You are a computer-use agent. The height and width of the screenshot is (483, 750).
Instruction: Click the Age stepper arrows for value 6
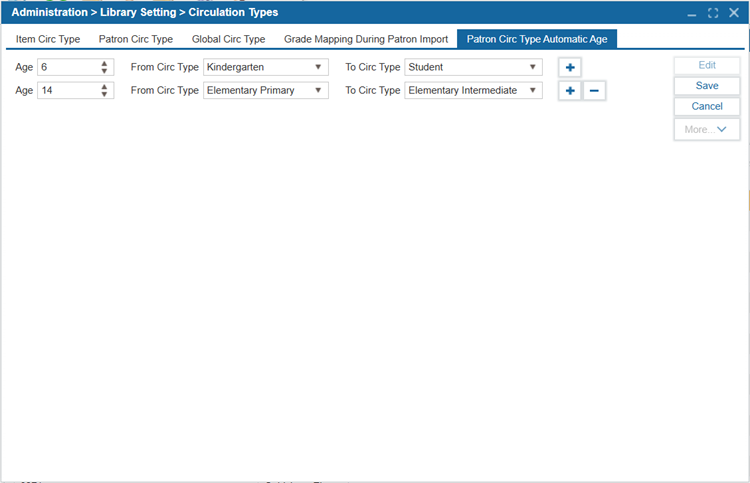pos(104,67)
